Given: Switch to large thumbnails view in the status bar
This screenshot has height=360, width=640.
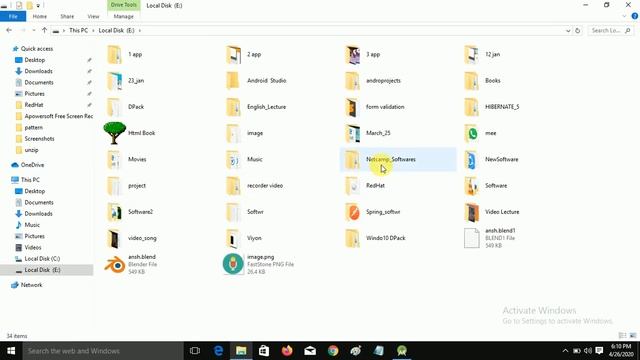Looking at the screenshot, I should pos(633,336).
